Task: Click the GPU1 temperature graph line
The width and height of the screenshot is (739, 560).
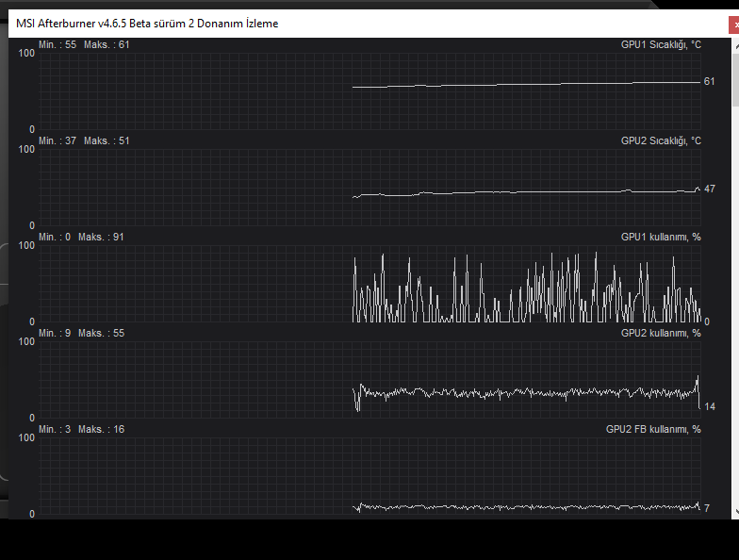Action: tap(526, 85)
